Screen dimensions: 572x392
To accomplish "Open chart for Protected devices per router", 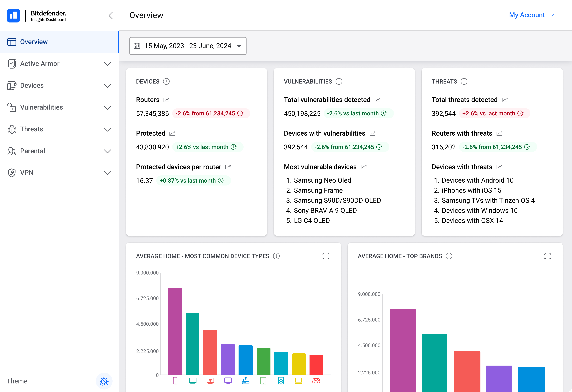I will (x=228, y=167).
